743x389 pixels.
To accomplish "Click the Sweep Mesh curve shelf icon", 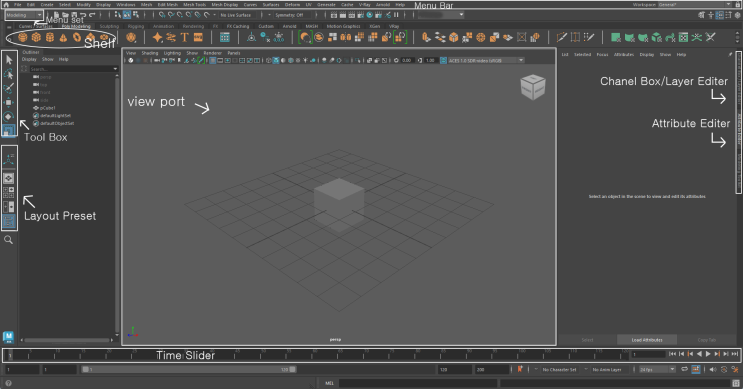I will pos(171,37).
